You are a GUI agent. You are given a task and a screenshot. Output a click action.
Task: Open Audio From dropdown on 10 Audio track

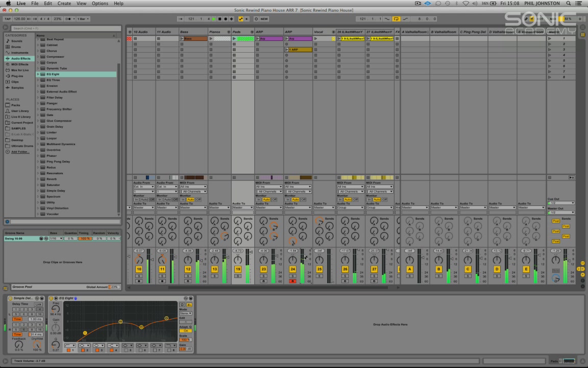pyautogui.click(x=143, y=187)
